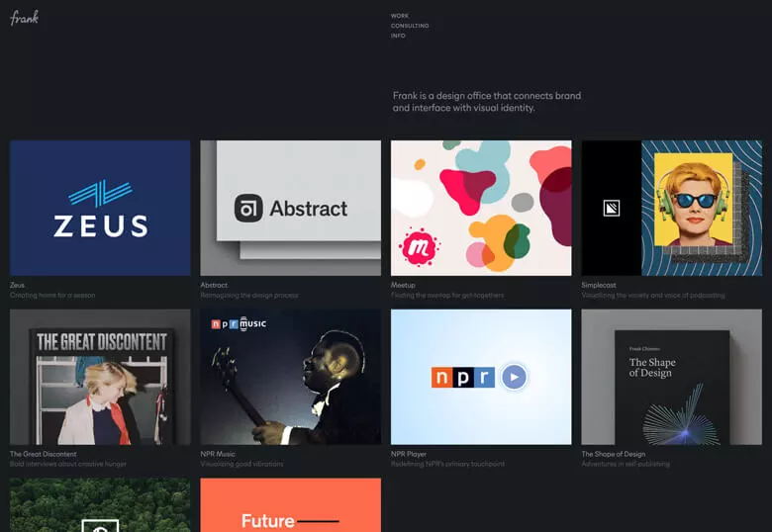Open the Work menu item

pyautogui.click(x=400, y=16)
